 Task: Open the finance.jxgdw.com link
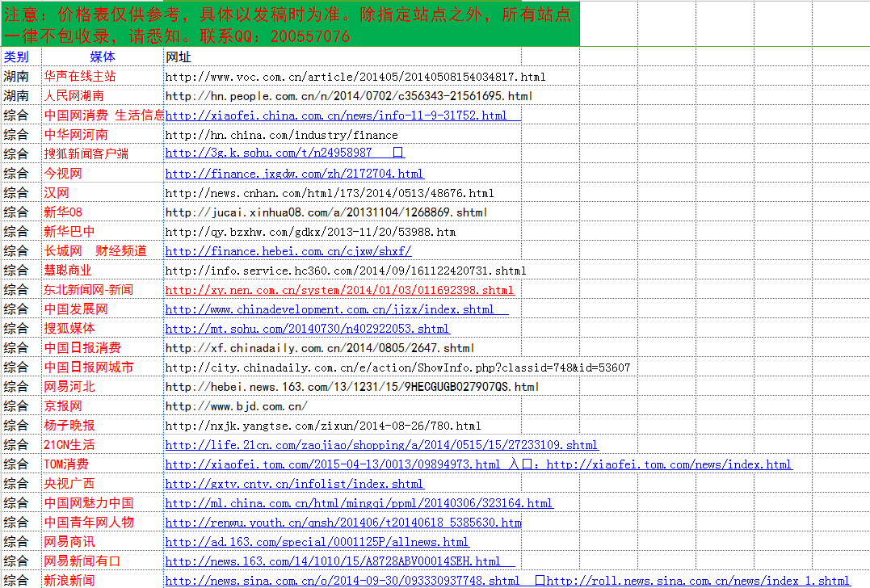pyautogui.click(x=294, y=174)
